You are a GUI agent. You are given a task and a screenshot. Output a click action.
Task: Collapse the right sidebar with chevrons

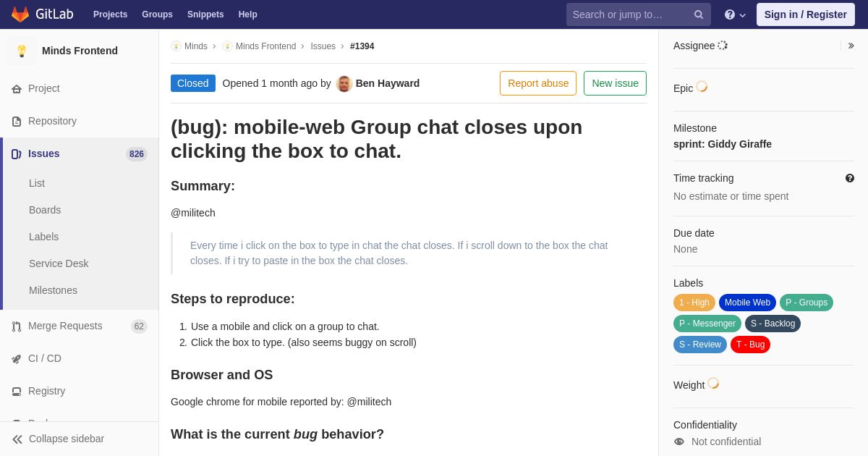coord(851,46)
